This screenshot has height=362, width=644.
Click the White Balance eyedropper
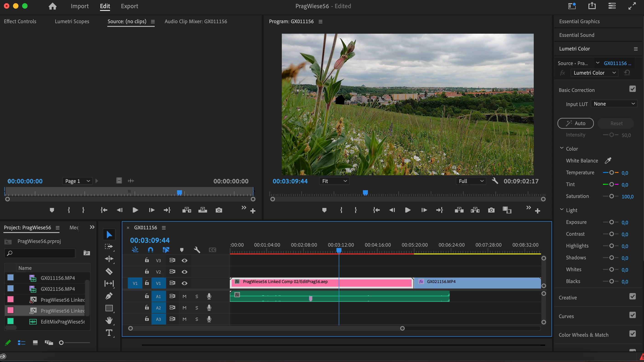click(608, 161)
